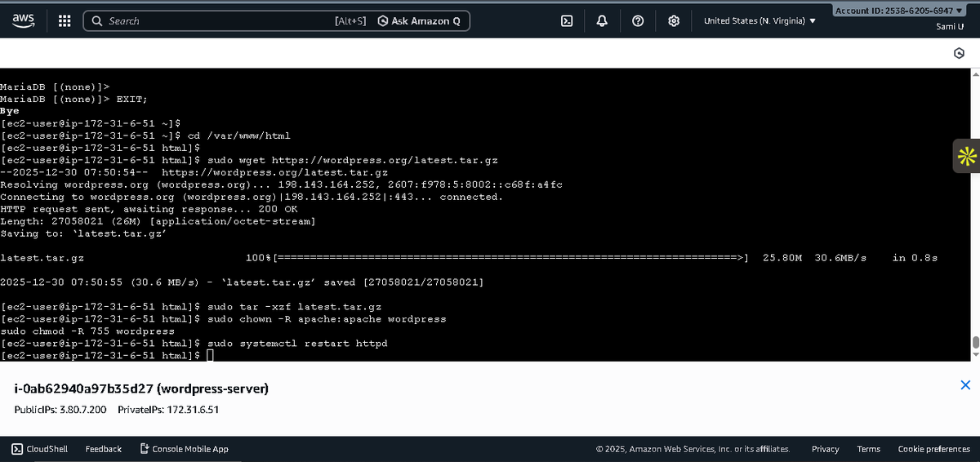The height and width of the screenshot is (462, 980).
Task: Click the terminal cursor at the prompt
Action: 210,356
